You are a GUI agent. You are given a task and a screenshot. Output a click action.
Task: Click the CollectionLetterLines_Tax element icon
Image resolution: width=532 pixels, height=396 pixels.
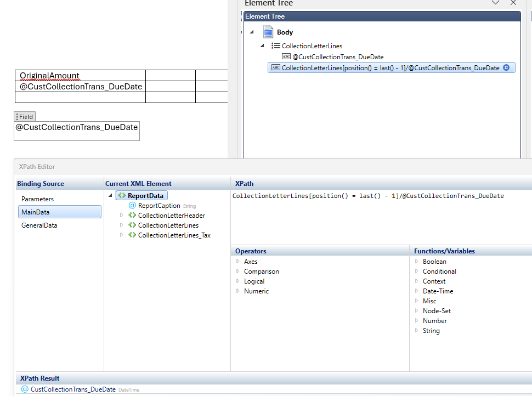132,235
